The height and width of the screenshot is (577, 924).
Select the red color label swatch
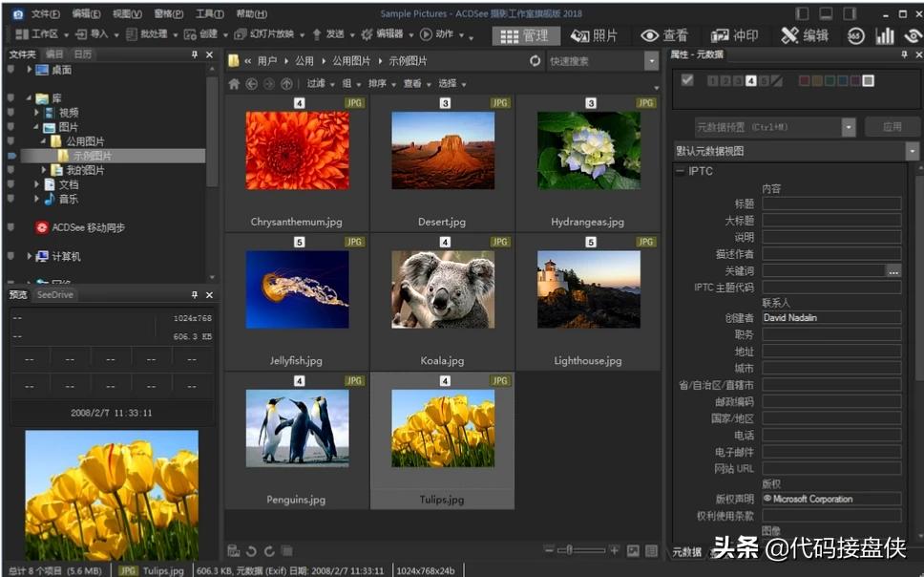click(x=804, y=81)
